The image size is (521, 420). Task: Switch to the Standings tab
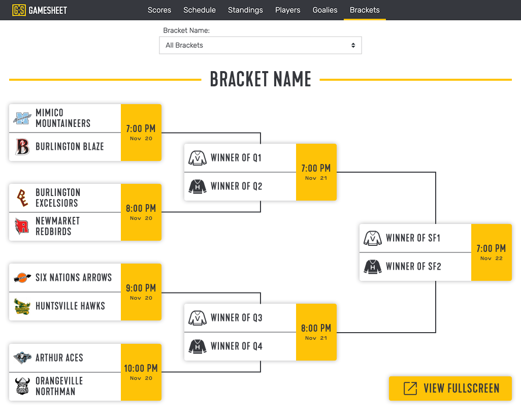coord(245,10)
